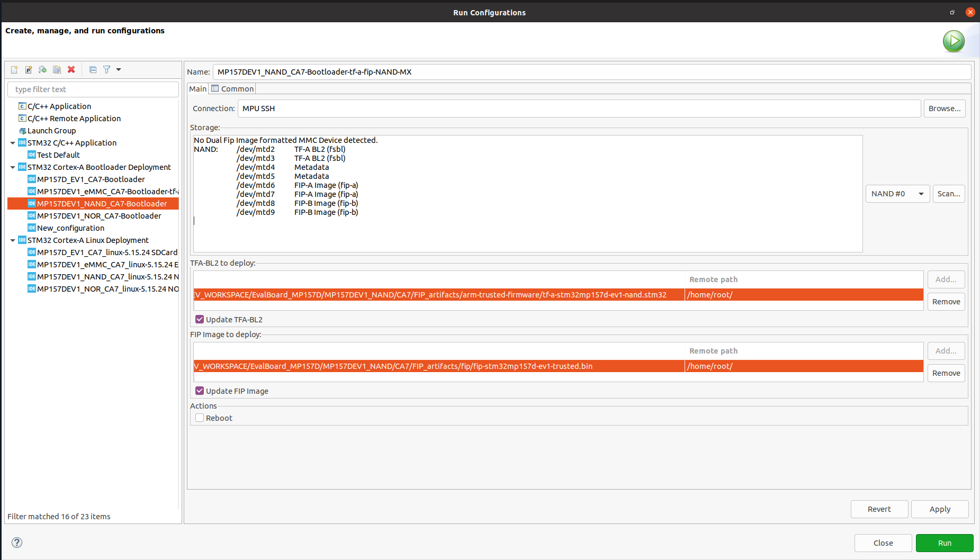Click the filter launch configurations icon
Screen dimensions: 980x560
pyautogui.click(x=107, y=69)
